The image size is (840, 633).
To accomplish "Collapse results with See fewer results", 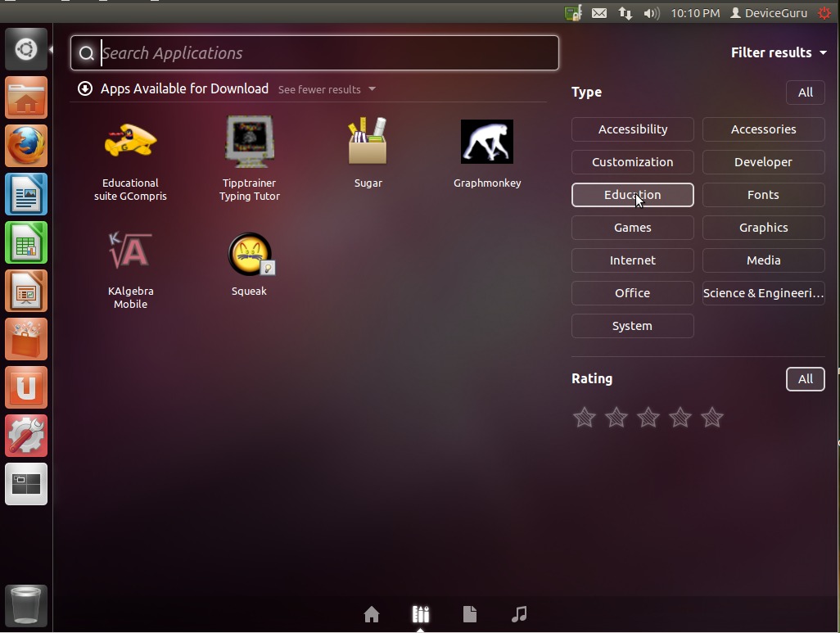I will point(327,89).
